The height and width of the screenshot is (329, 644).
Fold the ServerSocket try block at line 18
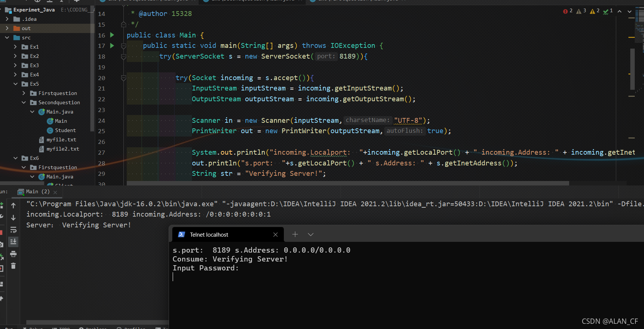(x=123, y=57)
